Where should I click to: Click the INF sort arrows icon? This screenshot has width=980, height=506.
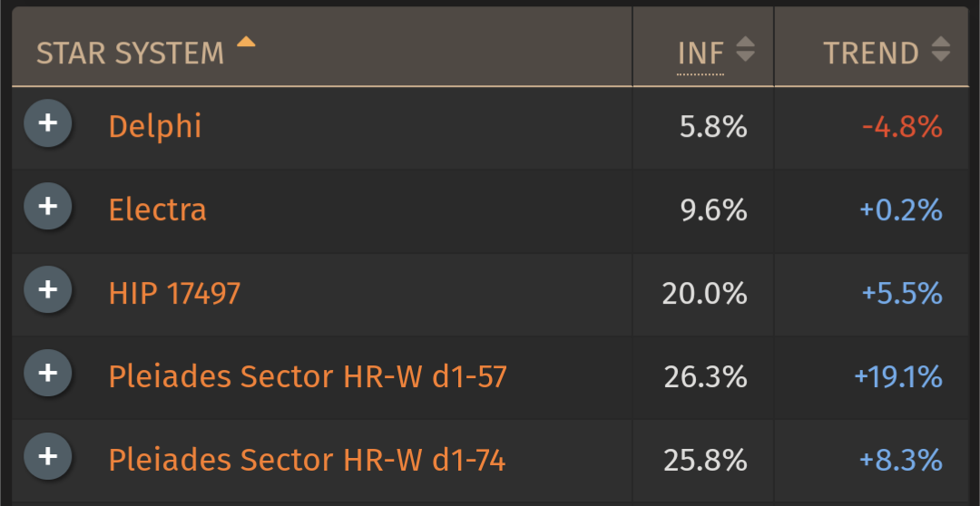coord(745,49)
